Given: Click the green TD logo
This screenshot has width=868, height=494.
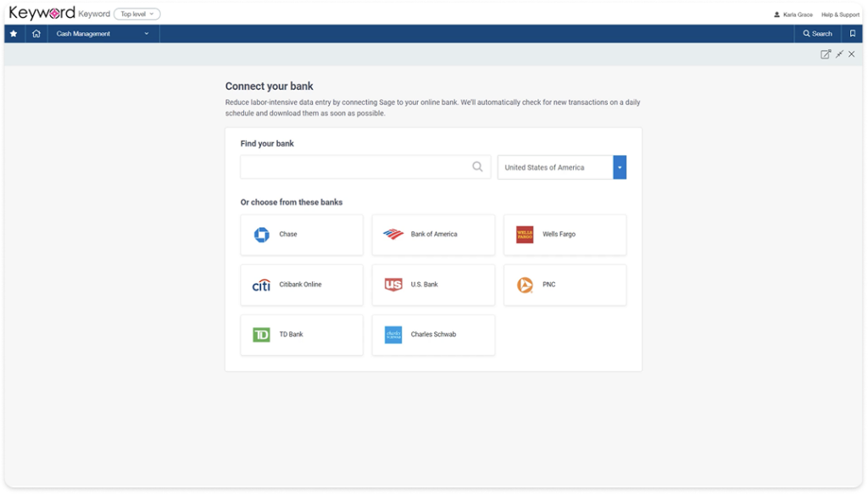Looking at the screenshot, I should pos(261,335).
